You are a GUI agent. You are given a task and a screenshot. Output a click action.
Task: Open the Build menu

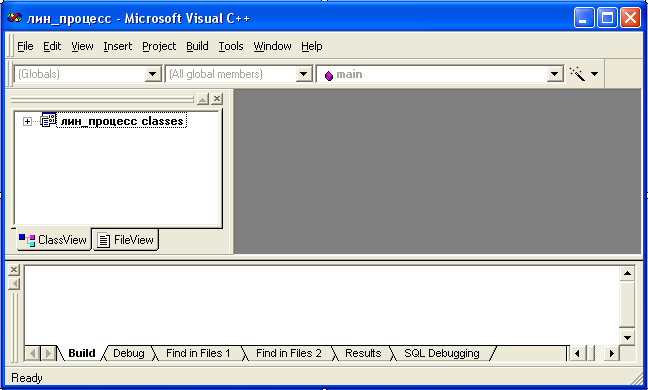[x=197, y=46]
